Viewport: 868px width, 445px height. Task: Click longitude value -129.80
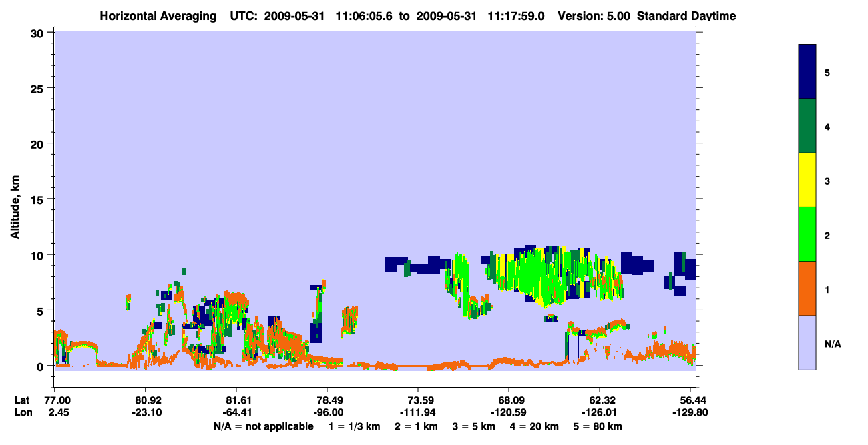tap(690, 412)
